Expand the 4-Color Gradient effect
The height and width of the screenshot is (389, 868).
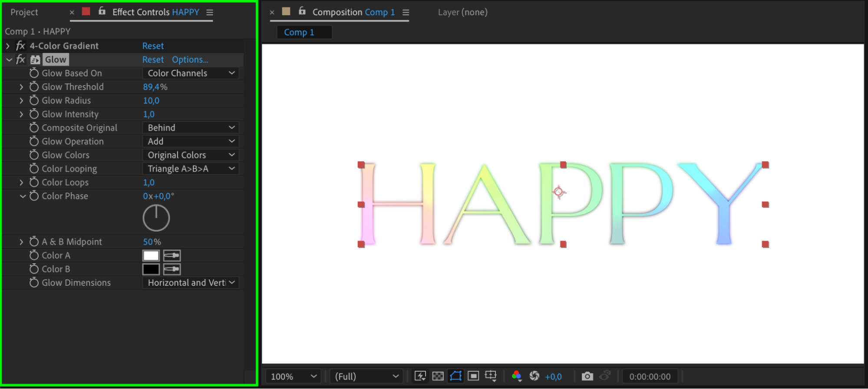tap(8, 46)
